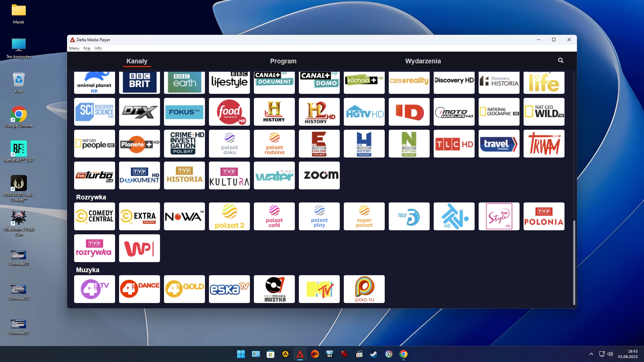Screen dimensions: 644x362
Task: Open the Kino Polska Muzyka channel
Action: (274, 289)
